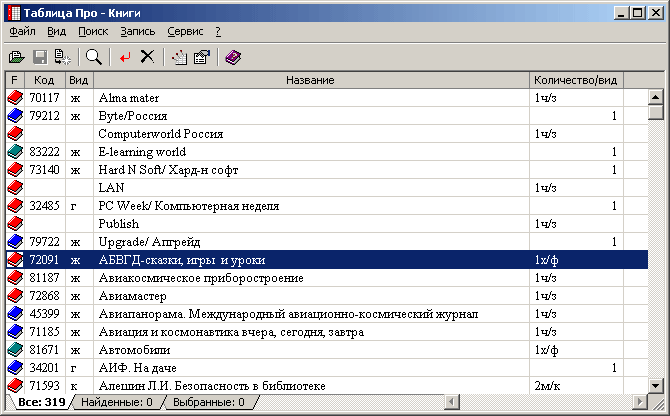This screenshot has width=670, height=416.
Task: Click the Код column header
Action: click(44, 80)
